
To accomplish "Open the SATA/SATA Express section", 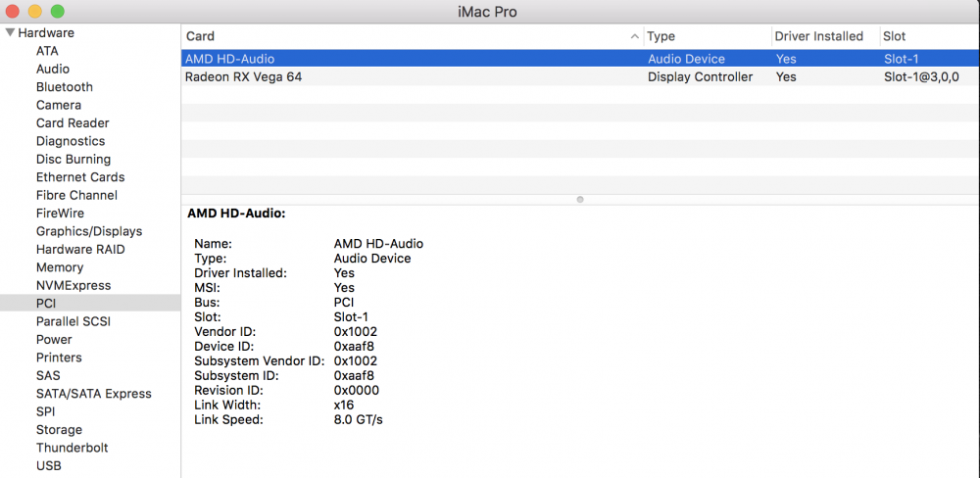I will [x=94, y=394].
